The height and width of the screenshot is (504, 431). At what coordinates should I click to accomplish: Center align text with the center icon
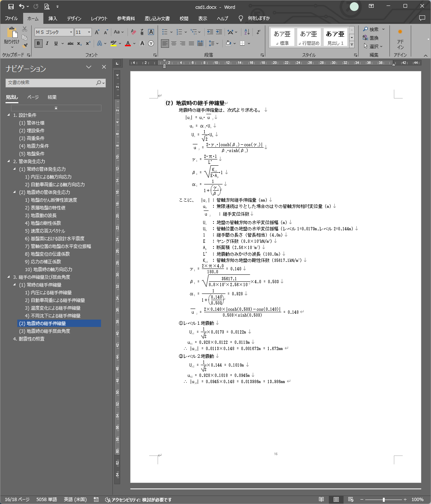(x=174, y=43)
